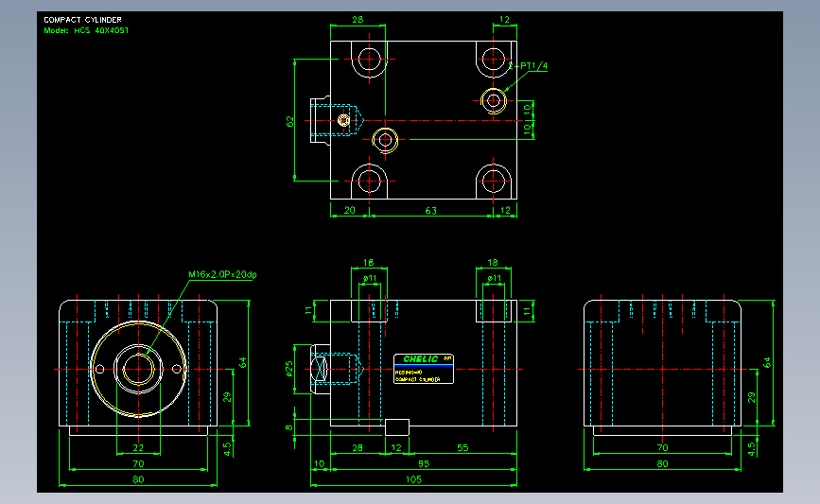
Task: Click the 22 dimension in front view
Action: [x=138, y=447]
